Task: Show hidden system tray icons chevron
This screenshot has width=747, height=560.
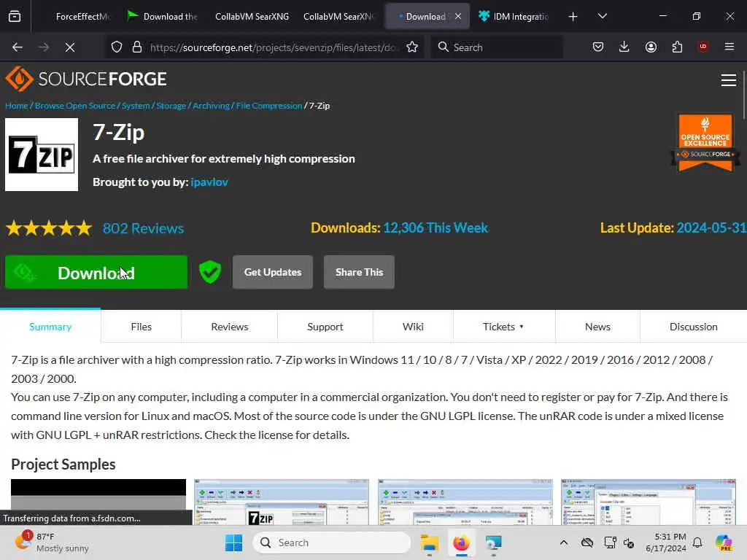Action: click(x=564, y=542)
